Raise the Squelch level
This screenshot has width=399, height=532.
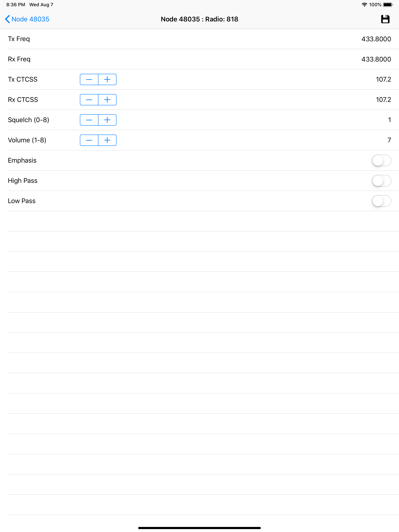[107, 120]
